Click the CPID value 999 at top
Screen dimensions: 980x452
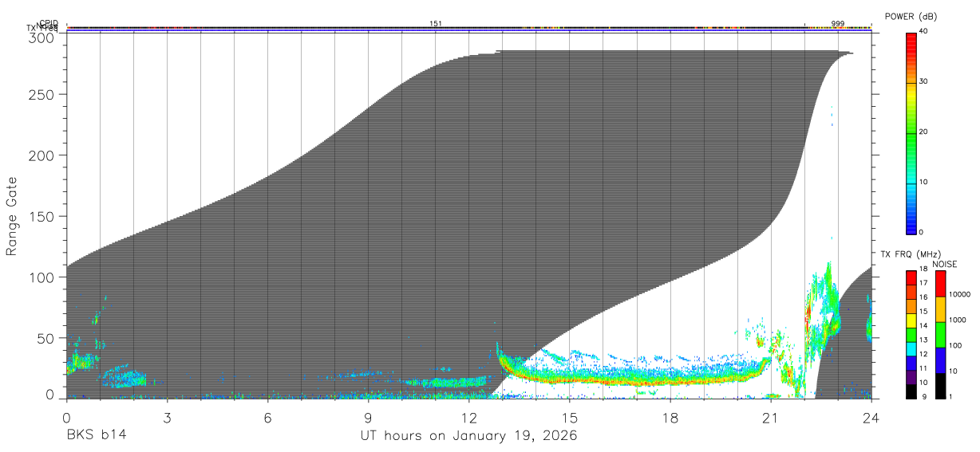838,23
